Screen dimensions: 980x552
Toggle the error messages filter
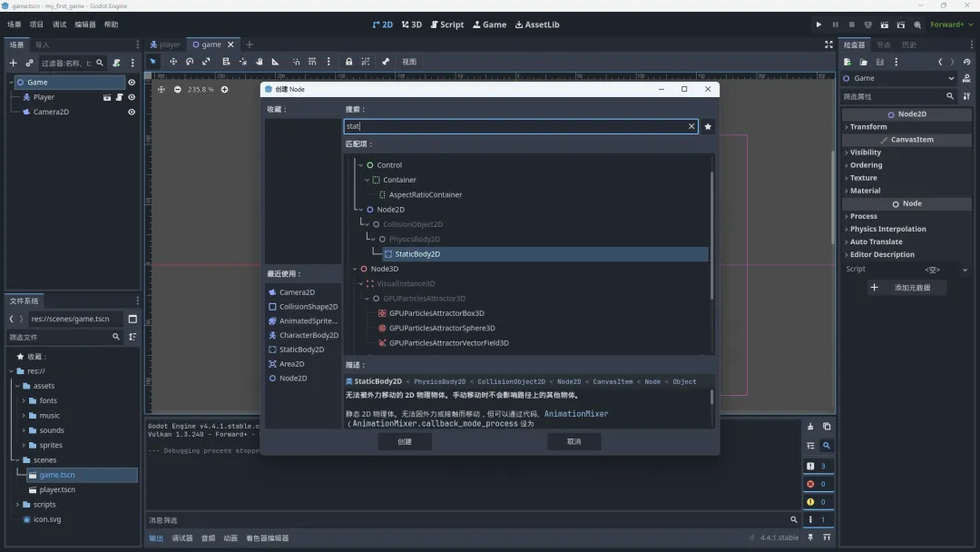817,484
